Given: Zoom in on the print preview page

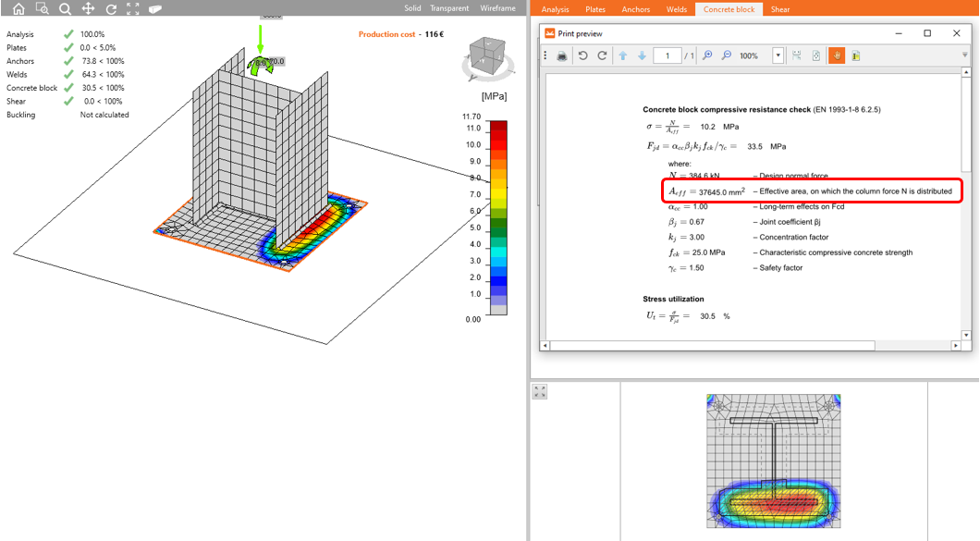Looking at the screenshot, I should coord(707,55).
